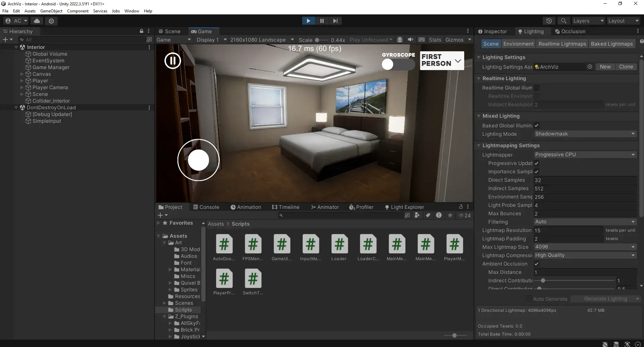
Task: Uncheck Ambient Occlusion checkbox
Action: click(x=537, y=264)
